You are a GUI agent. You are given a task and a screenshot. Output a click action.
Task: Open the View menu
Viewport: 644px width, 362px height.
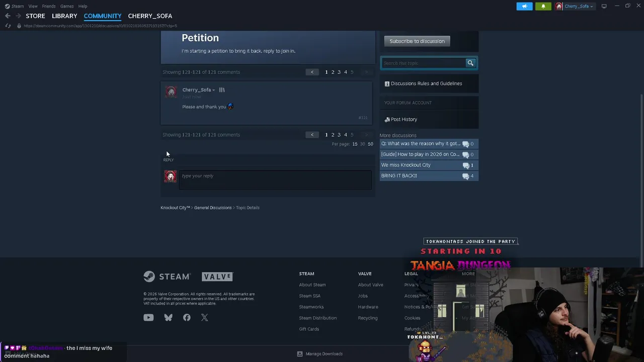pyautogui.click(x=33, y=6)
